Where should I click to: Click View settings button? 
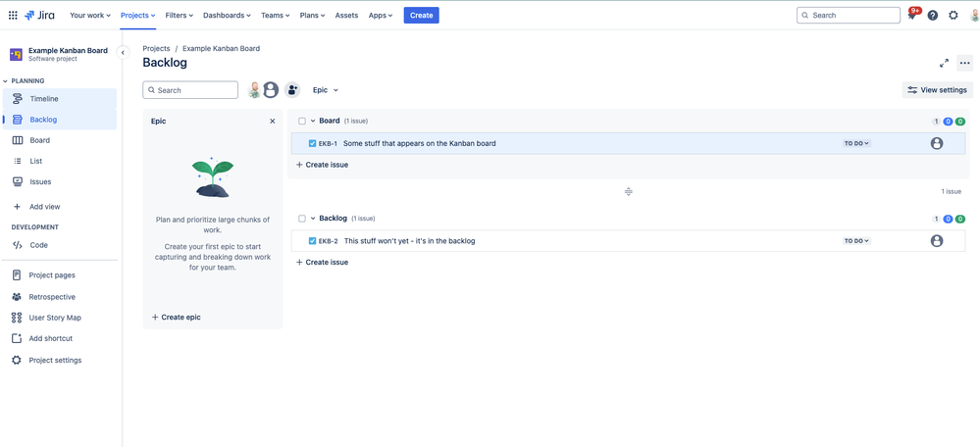coord(938,90)
